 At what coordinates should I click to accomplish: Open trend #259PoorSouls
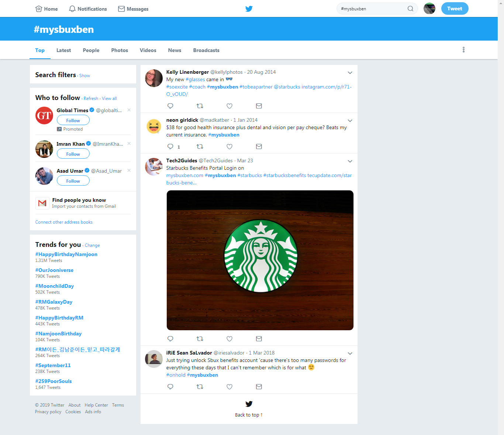(53, 381)
